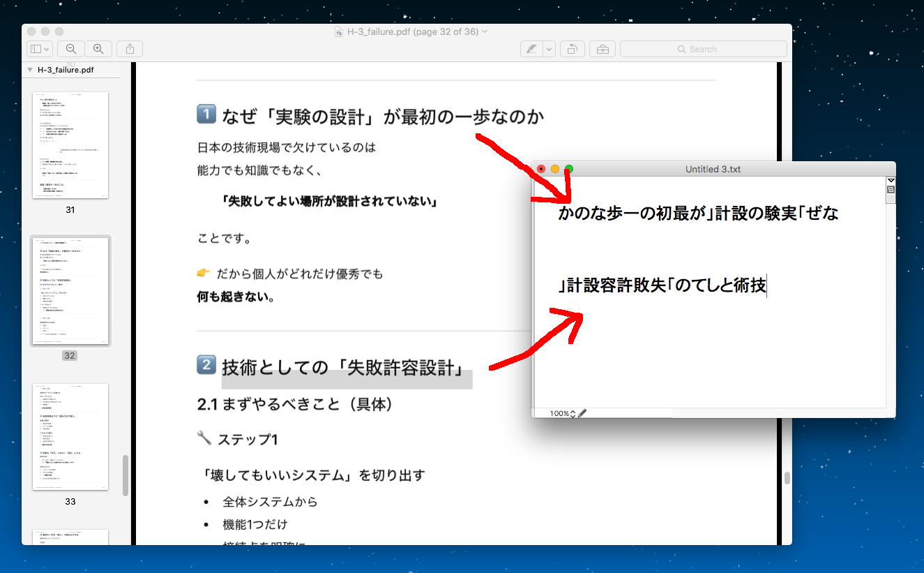The width and height of the screenshot is (924, 573).
Task: Select the page 33 thumbnail
Action: pos(70,436)
